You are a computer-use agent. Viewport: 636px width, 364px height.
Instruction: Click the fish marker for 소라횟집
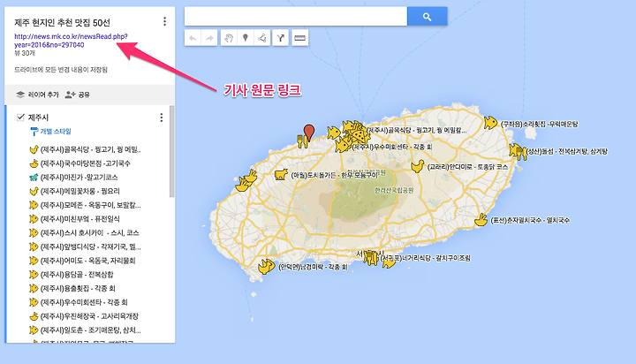[x=490, y=123]
